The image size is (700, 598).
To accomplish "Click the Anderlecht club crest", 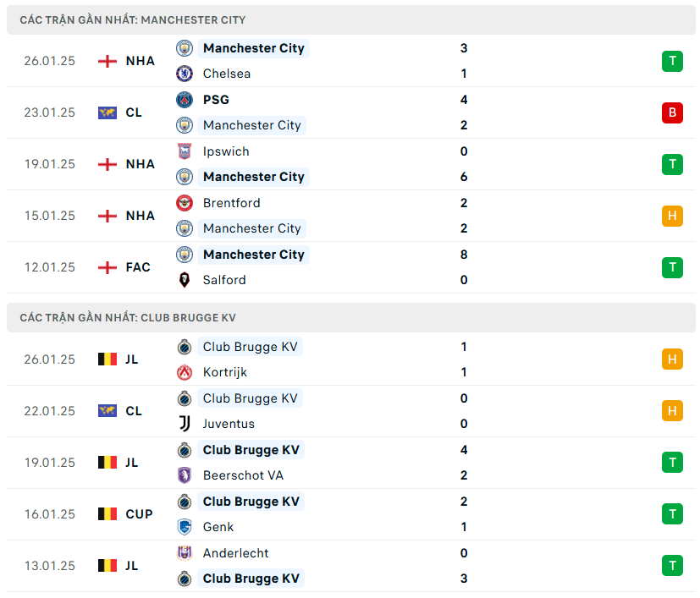I will 185,553.
